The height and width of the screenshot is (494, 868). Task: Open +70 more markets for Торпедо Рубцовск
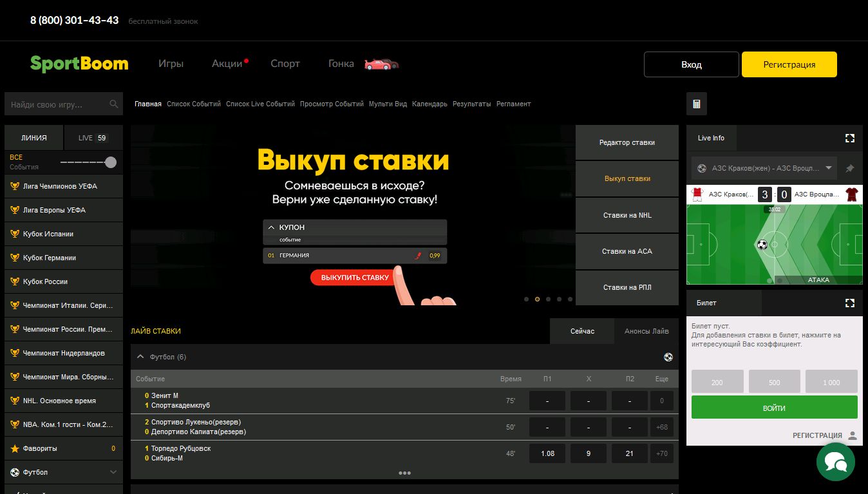point(662,453)
